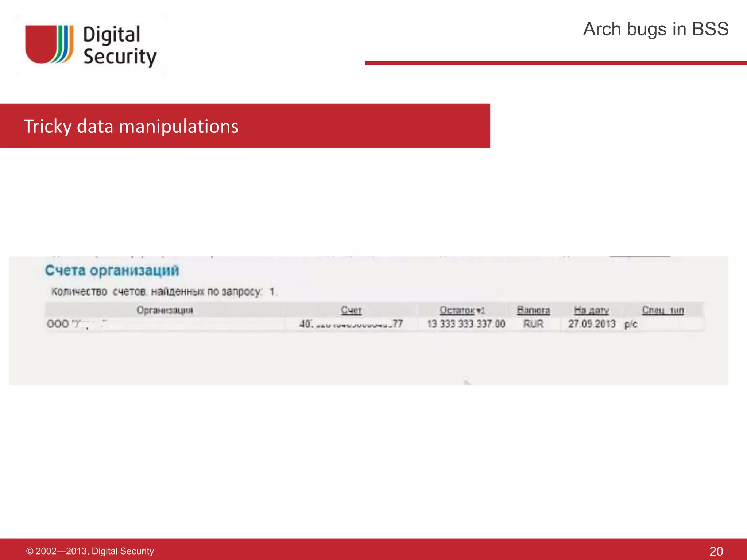The height and width of the screenshot is (560, 747).
Task: Click the ООО organization name cell
Action: tap(77, 324)
